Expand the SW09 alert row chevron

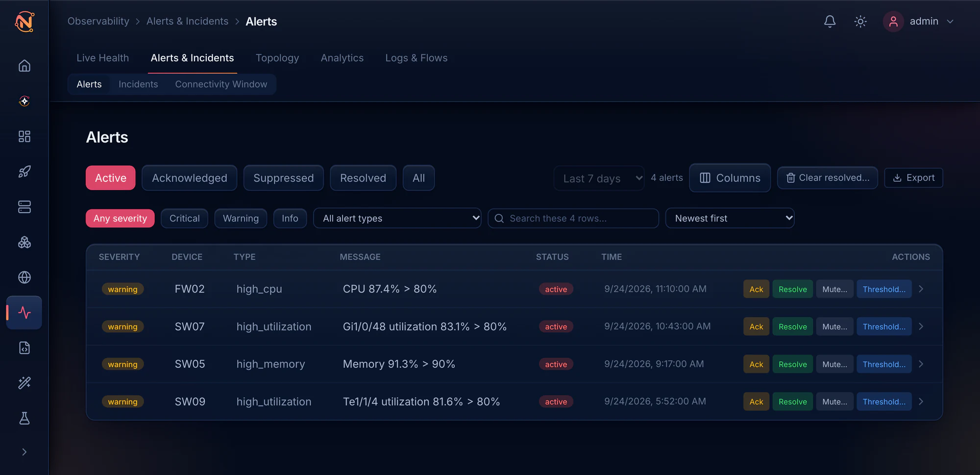(x=921, y=401)
